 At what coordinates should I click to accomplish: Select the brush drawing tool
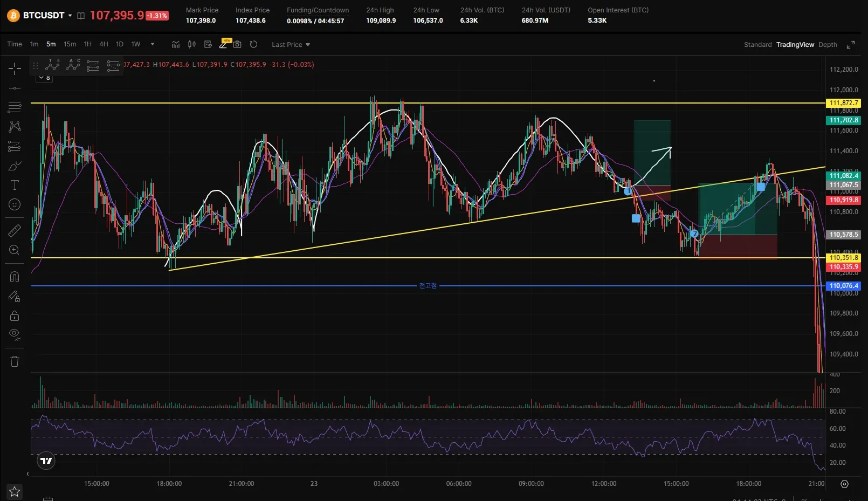(x=15, y=166)
